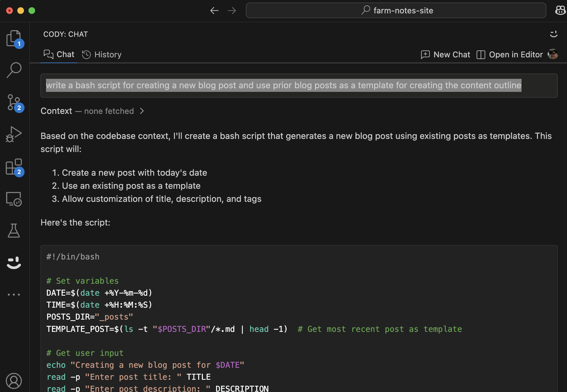Click the chat prompt input box
This screenshot has width=567, height=392.
pyautogui.click(x=299, y=85)
